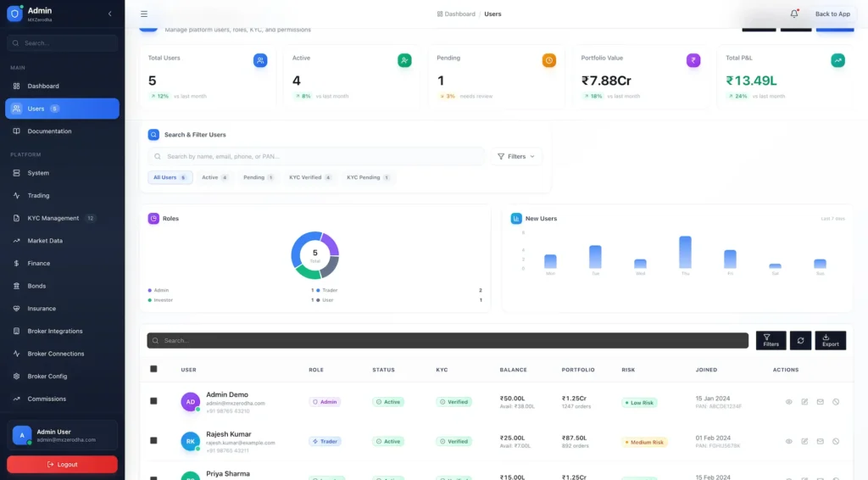
Task: Click the Low Risk badge
Action: [x=639, y=403]
